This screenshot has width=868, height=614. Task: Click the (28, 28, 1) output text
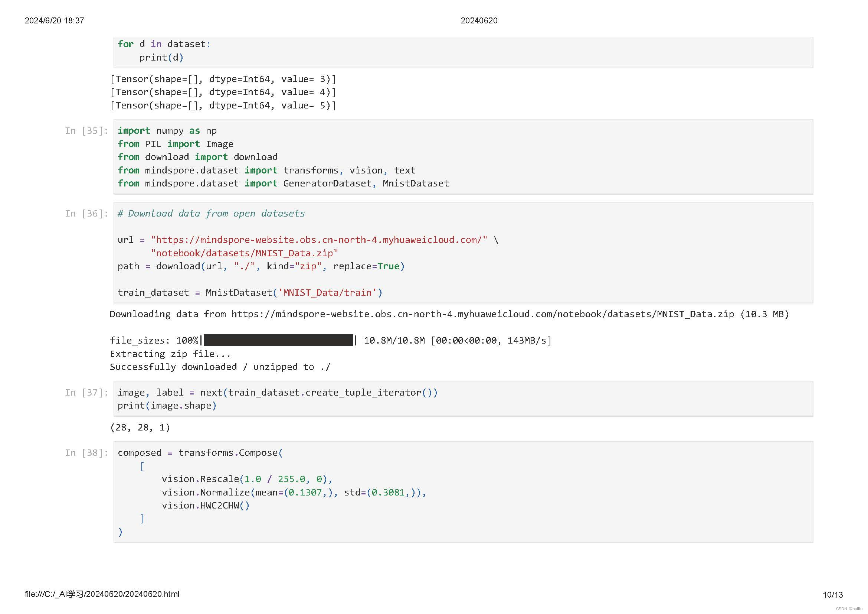(x=140, y=428)
